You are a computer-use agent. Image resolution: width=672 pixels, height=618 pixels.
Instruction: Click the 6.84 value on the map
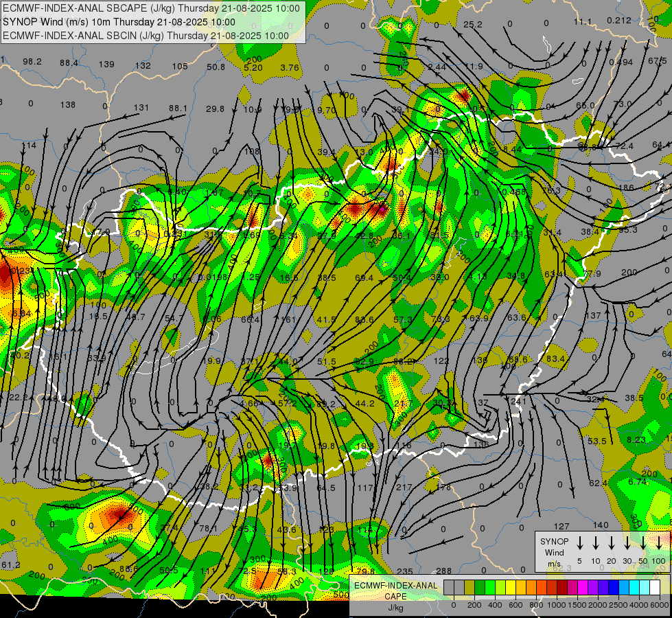pyautogui.click(x=21, y=314)
